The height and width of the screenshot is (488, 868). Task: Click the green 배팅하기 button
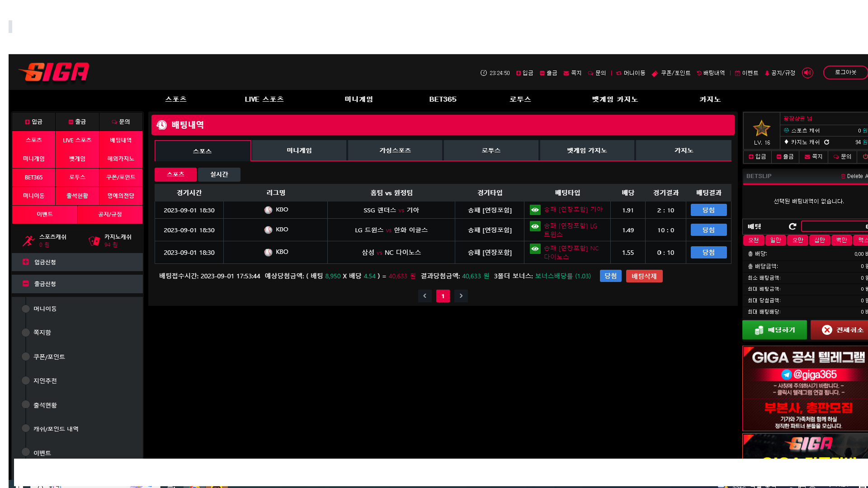pos(774,330)
